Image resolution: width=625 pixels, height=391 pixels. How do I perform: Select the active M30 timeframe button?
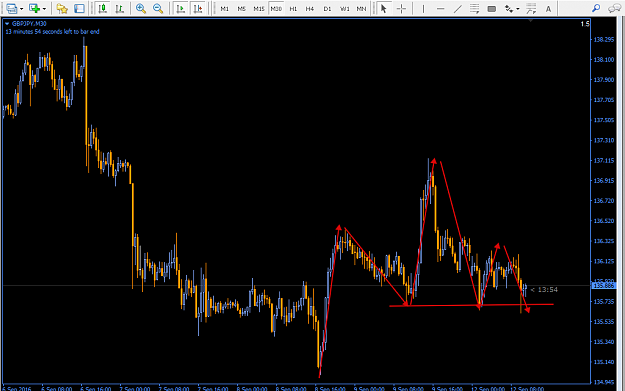pos(276,9)
